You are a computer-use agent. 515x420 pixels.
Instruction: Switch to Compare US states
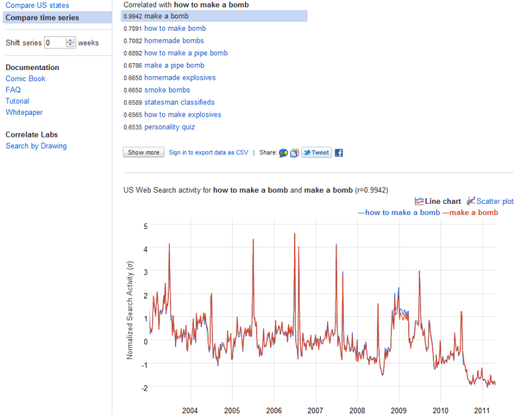[x=37, y=6]
